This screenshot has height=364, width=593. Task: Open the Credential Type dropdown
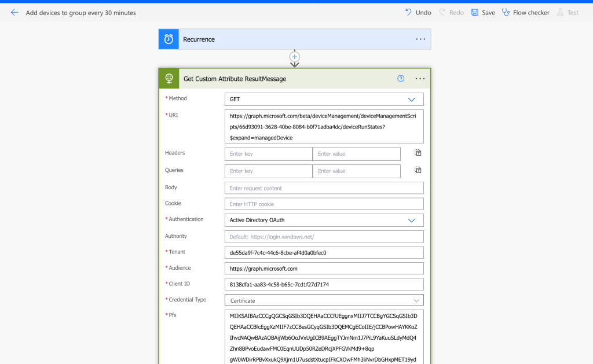324,300
